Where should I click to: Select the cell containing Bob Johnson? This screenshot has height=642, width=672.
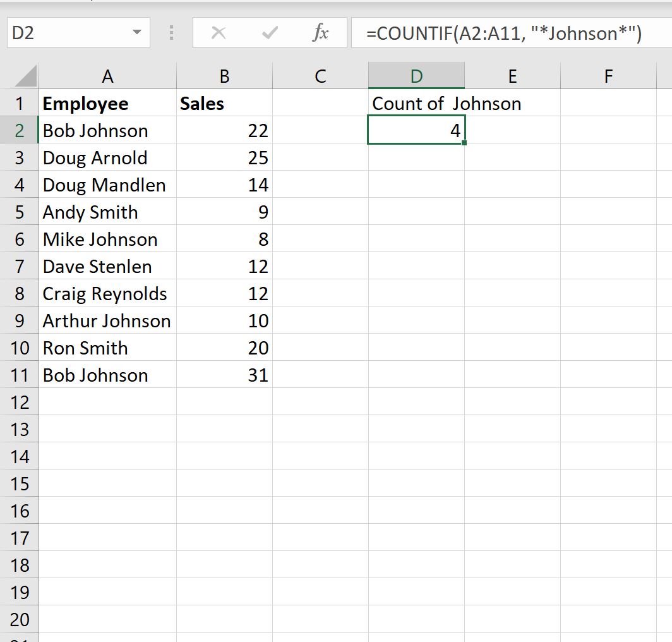(95, 130)
